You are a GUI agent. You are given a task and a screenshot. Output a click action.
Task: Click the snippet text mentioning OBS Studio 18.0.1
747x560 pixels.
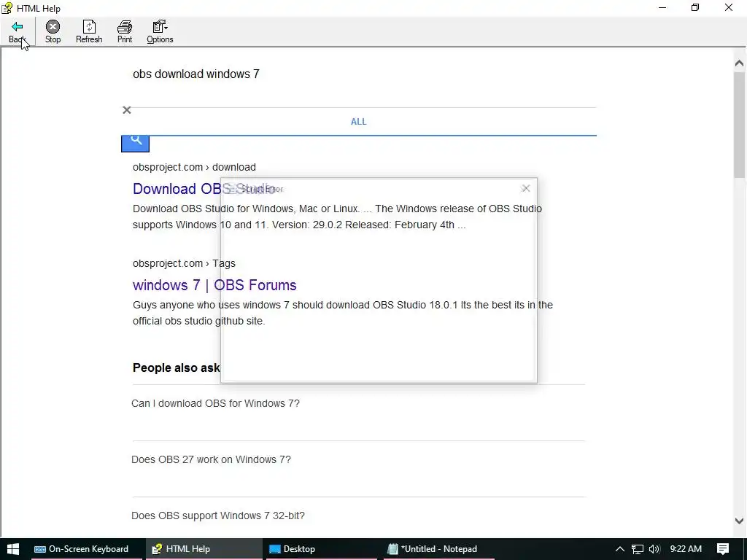(x=343, y=313)
